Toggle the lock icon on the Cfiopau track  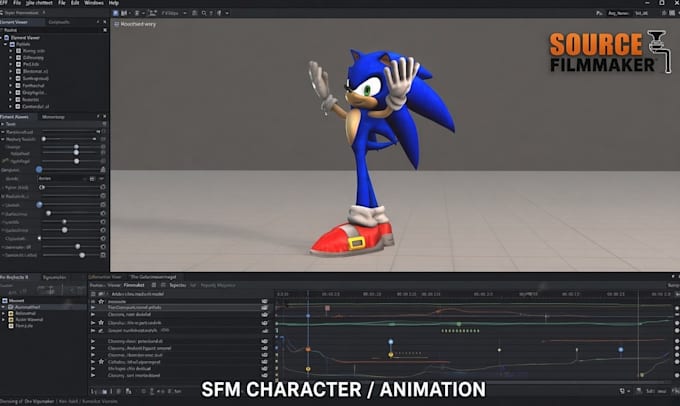click(265, 323)
